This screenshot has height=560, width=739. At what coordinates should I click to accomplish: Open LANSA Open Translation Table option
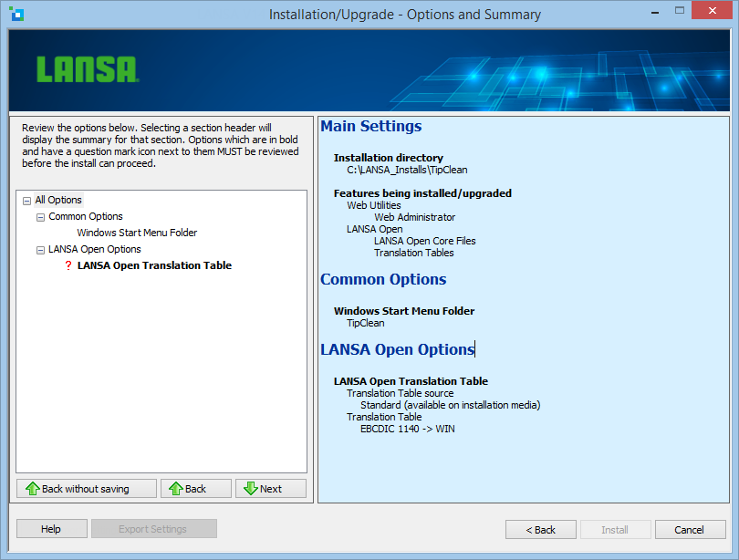154,265
